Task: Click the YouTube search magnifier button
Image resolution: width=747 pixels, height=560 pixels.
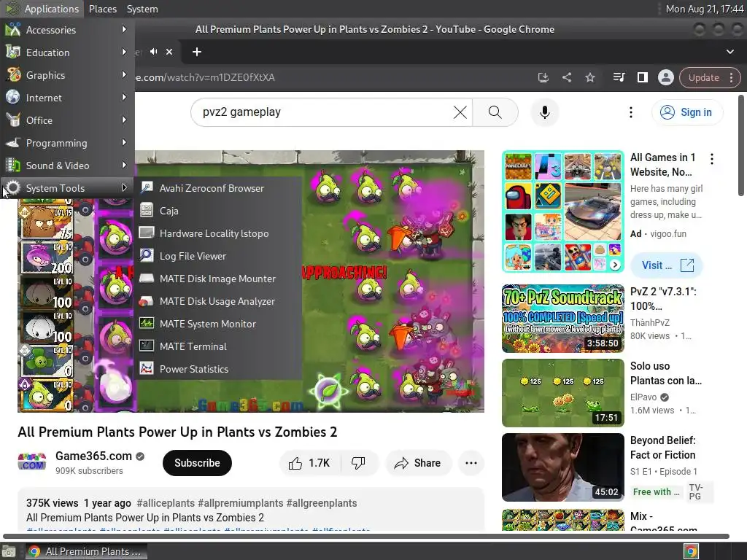Action: point(495,112)
